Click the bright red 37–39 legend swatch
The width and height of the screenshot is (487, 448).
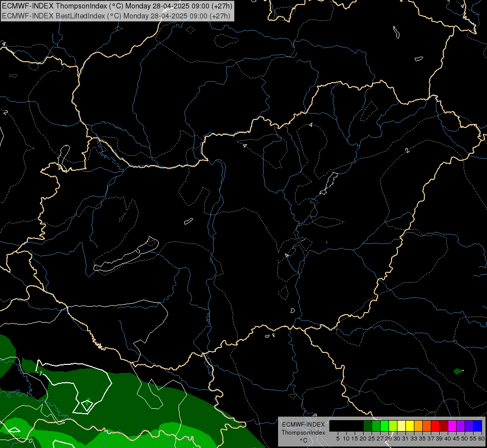[435, 426]
